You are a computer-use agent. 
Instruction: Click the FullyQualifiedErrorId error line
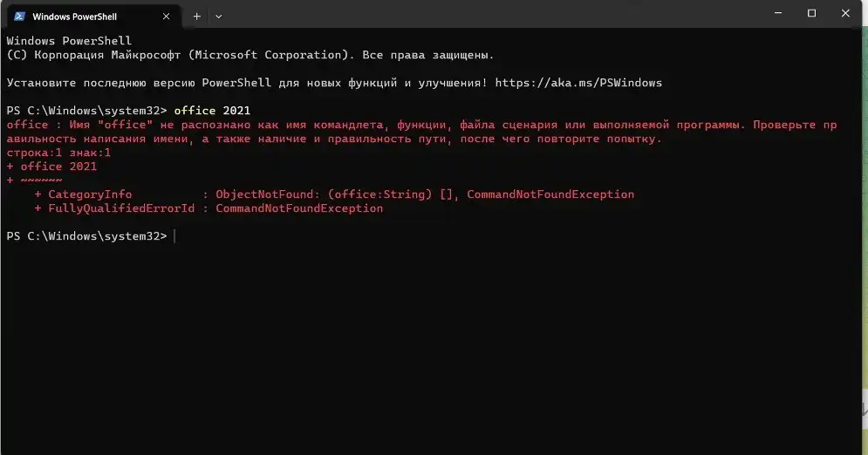(208, 208)
